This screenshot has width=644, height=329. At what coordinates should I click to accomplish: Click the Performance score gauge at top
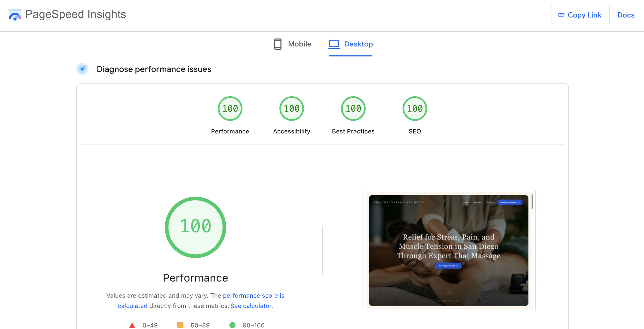pos(230,108)
